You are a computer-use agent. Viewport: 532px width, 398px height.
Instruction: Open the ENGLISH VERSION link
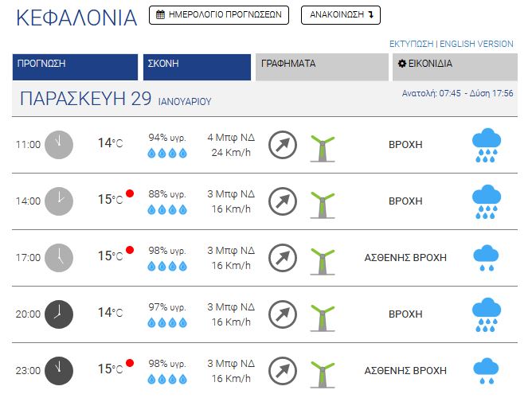[476, 44]
